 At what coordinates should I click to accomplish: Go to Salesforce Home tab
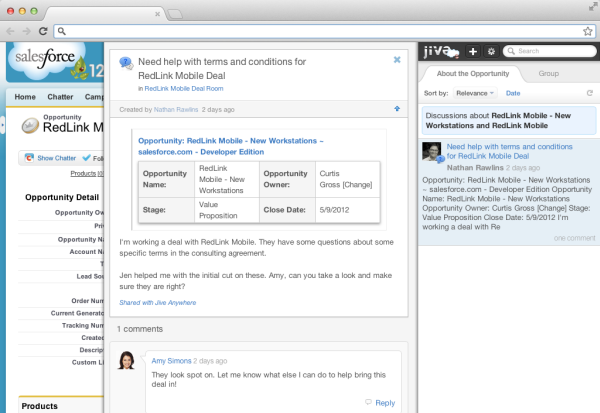(x=25, y=97)
